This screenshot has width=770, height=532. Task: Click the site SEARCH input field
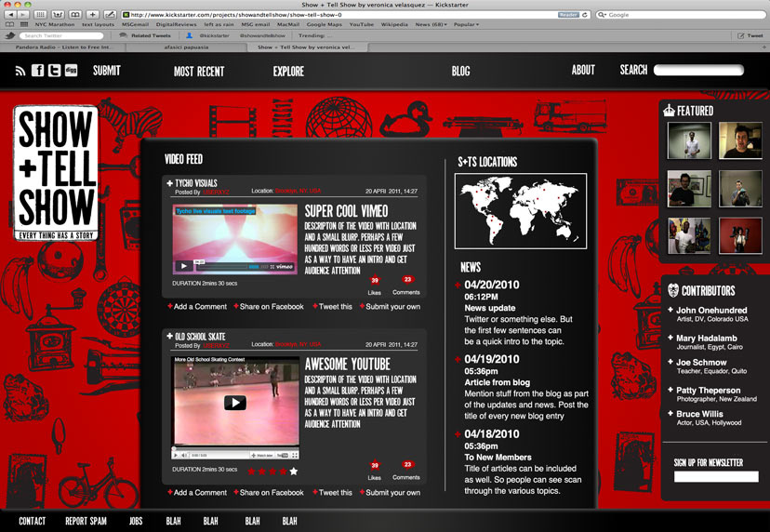coord(698,71)
